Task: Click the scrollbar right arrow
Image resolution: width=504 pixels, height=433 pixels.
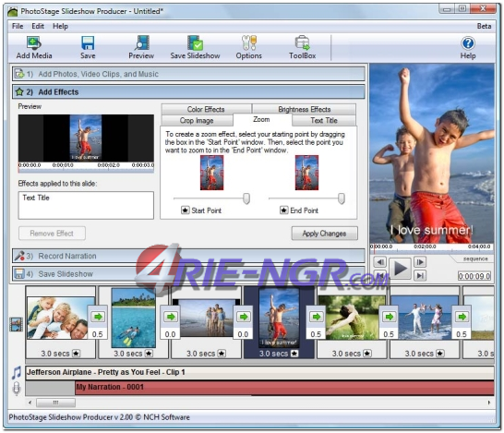Action: pyautogui.click(x=489, y=403)
